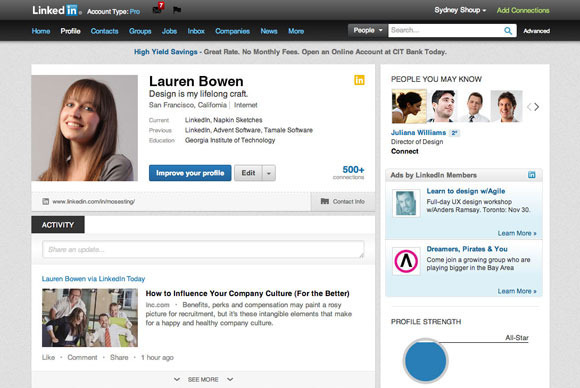Click Like on the shared article
The height and width of the screenshot is (388, 580).
(x=48, y=358)
